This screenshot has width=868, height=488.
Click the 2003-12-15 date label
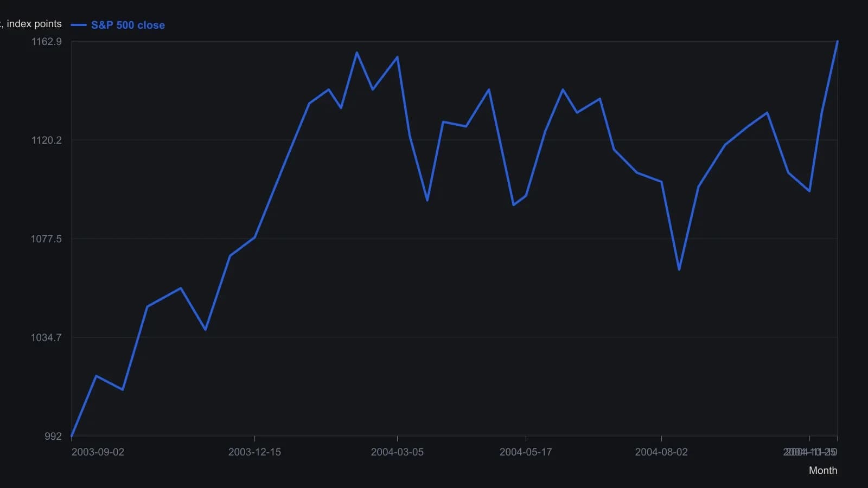254,452
